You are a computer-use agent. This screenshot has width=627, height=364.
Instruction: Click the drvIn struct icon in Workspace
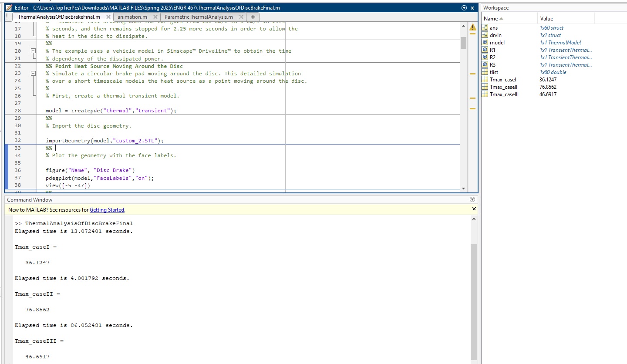pyautogui.click(x=485, y=35)
